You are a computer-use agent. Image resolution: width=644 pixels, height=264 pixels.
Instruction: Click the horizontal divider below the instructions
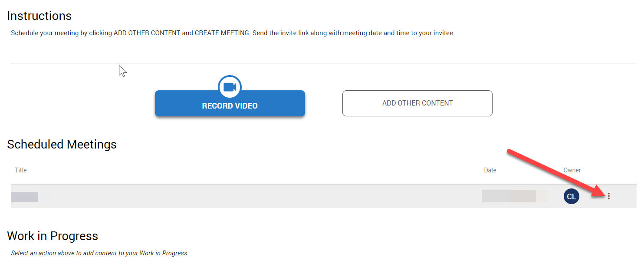[x=323, y=63]
